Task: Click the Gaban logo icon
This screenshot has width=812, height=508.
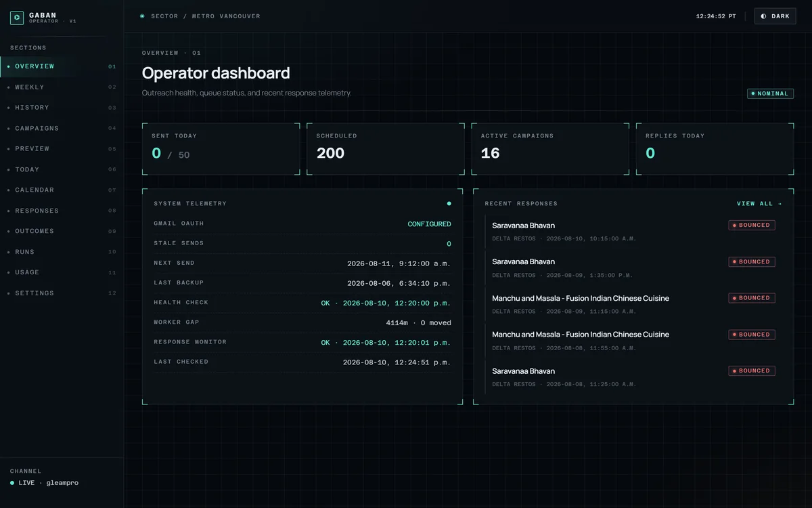Action: coord(17,18)
